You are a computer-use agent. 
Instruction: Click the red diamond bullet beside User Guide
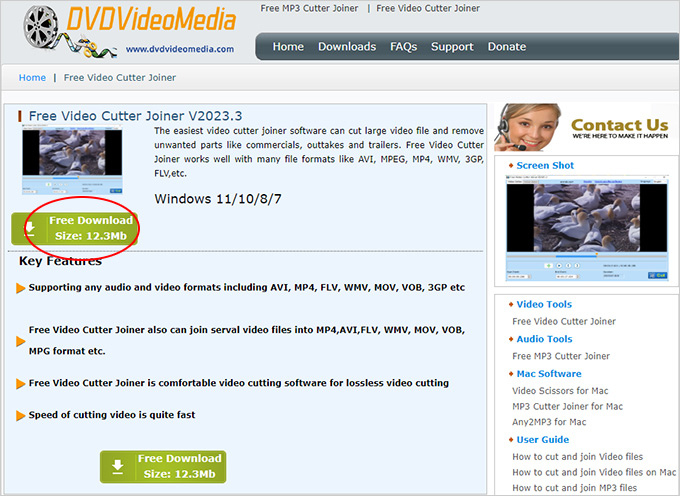pyautogui.click(x=511, y=440)
